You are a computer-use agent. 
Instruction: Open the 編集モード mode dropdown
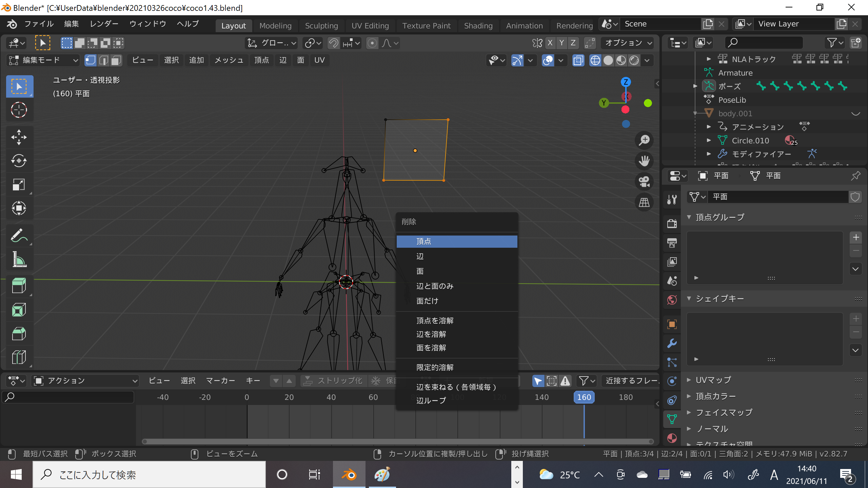[x=43, y=60]
